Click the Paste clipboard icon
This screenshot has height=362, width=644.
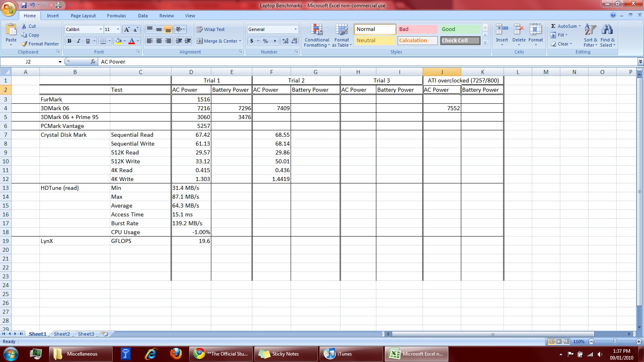11,30
